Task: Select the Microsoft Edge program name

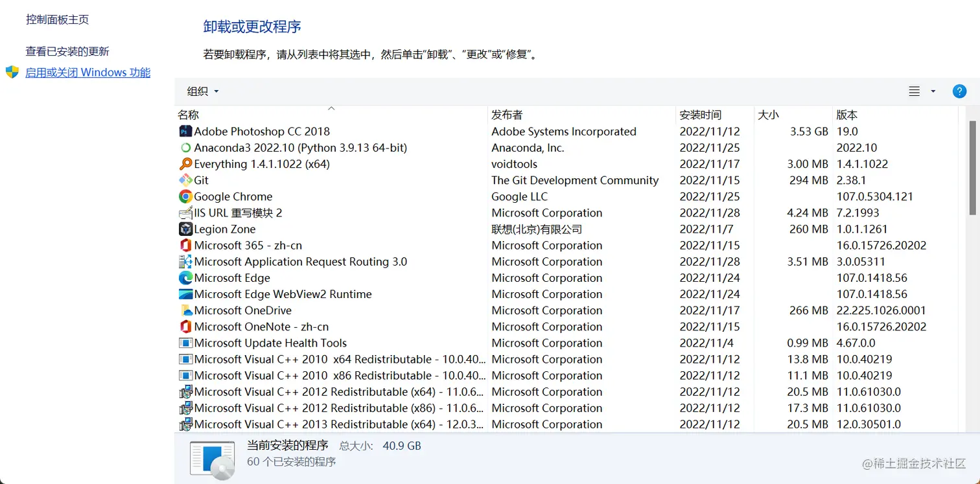Action: [x=232, y=278]
